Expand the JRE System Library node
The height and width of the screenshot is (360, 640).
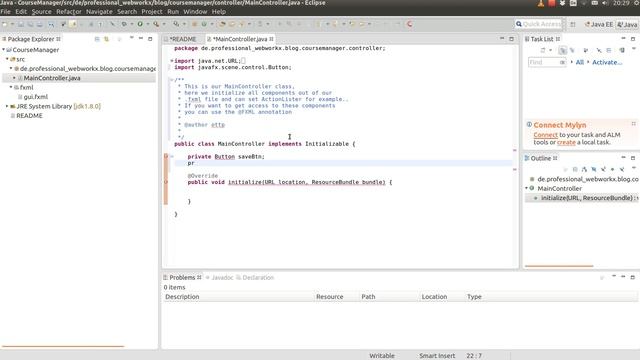[7, 106]
